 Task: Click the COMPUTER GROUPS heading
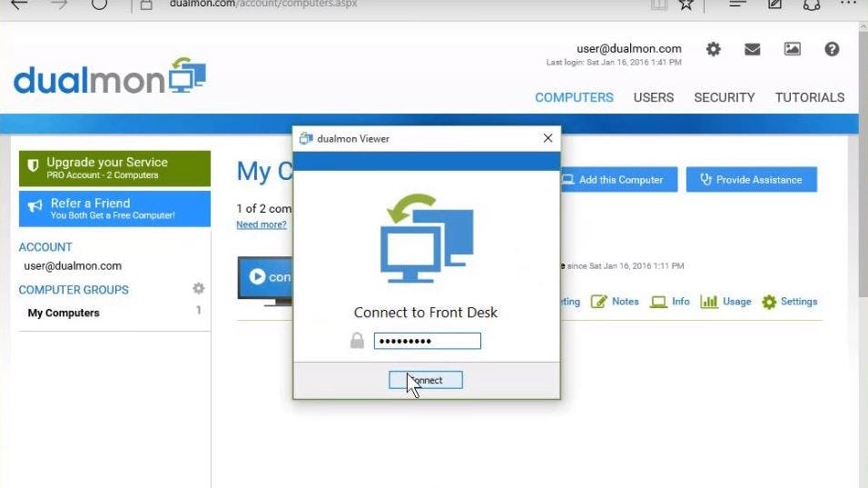[x=74, y=290]
